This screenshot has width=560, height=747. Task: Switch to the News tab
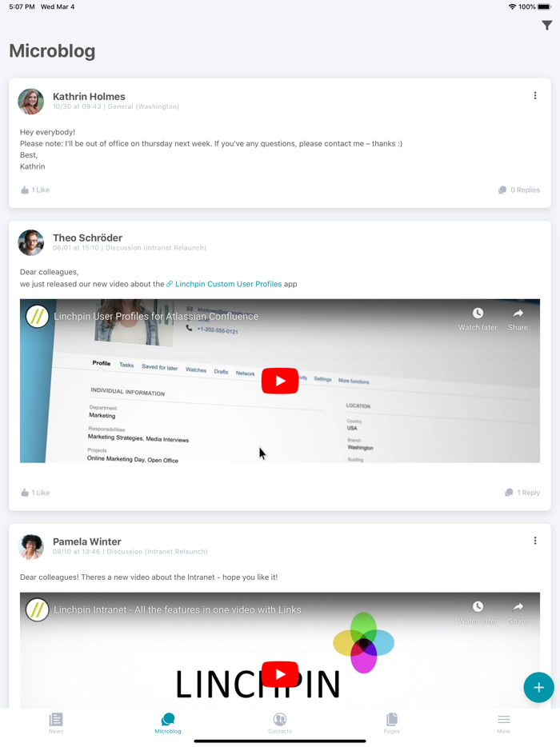click(56, 723)
